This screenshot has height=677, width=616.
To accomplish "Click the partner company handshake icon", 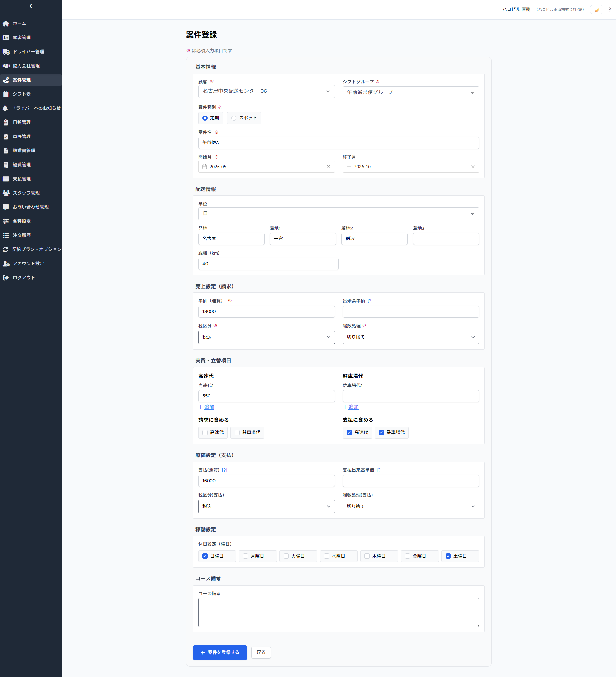I will [6, 66].
